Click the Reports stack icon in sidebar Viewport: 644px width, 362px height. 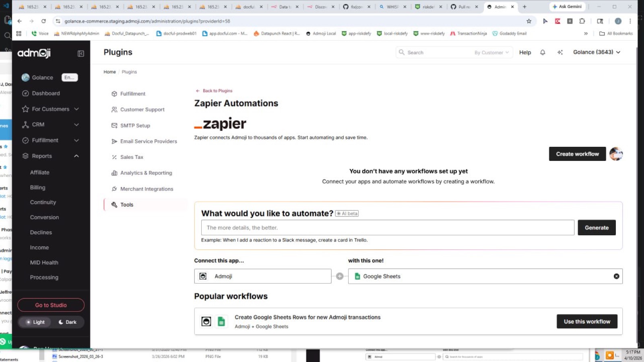25,156
